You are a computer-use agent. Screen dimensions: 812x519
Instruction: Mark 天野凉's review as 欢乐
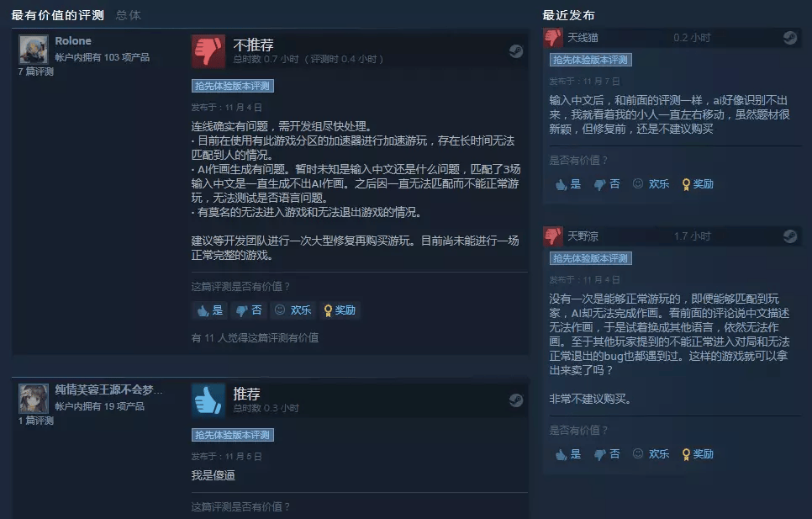pyautogui.click(x=651, y=454)
